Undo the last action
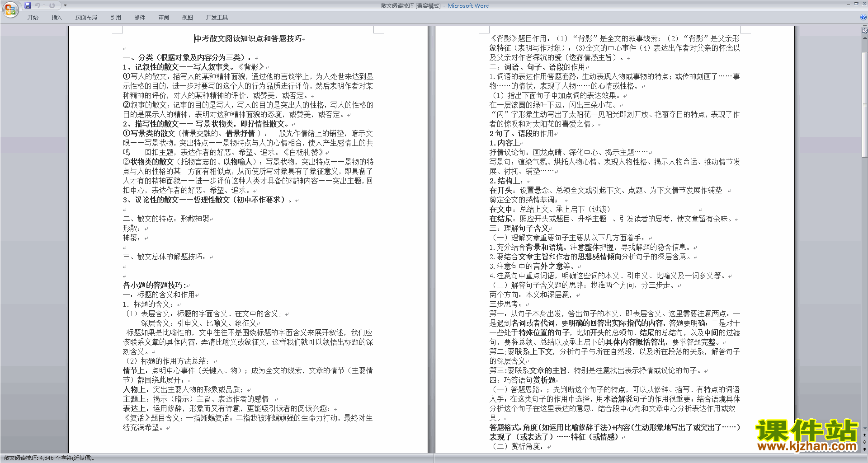Image resolution: width=868 pixels, height=463 pixels. pyautogui.click(x=38, y=5)
